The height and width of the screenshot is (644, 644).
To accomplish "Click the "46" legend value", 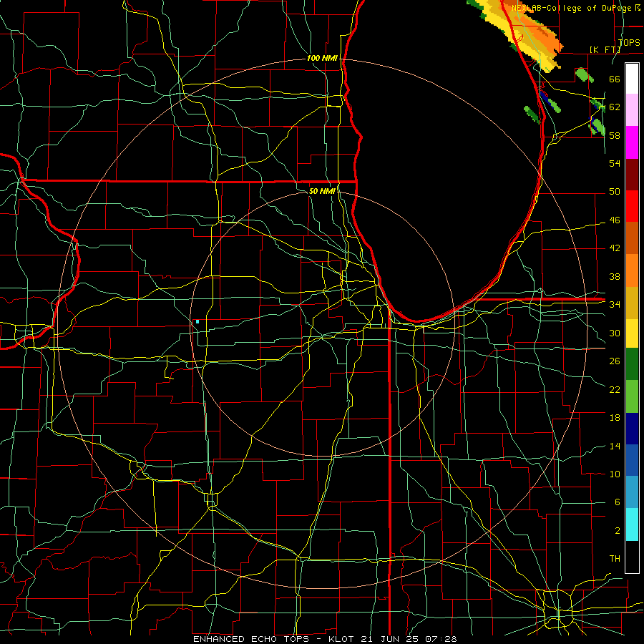I will click(x=615, y=220).
